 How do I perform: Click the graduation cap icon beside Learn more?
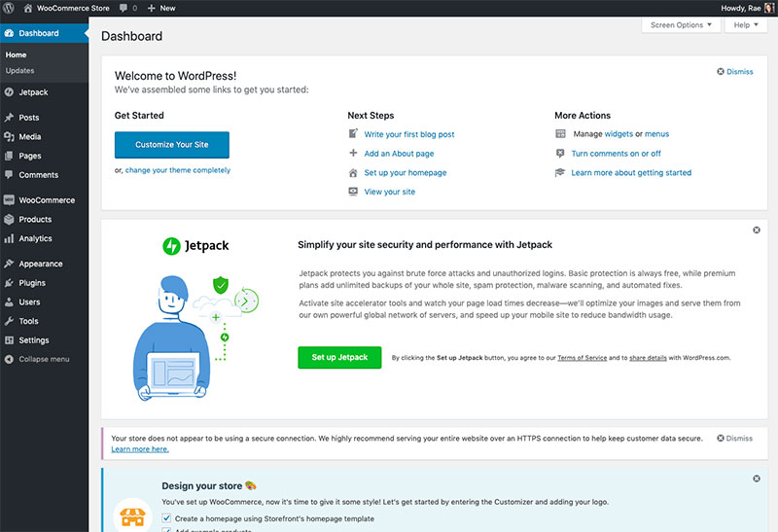pos(560,172)
